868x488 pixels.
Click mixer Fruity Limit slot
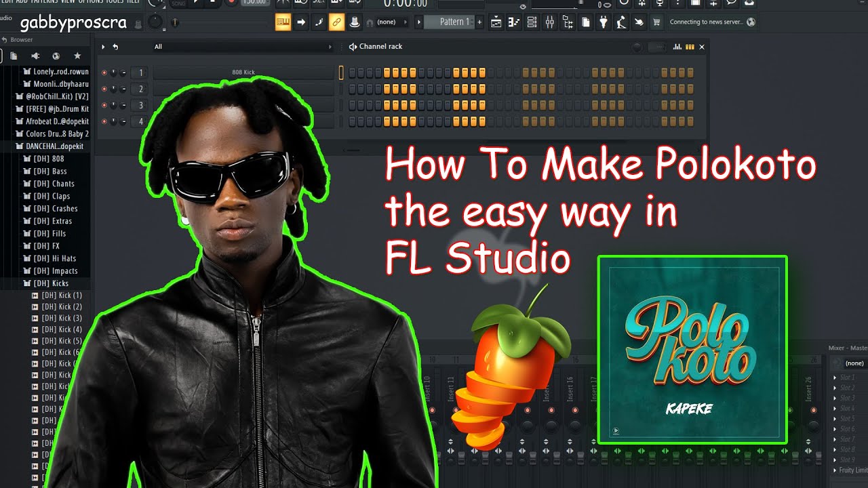[x=850, y=470]
